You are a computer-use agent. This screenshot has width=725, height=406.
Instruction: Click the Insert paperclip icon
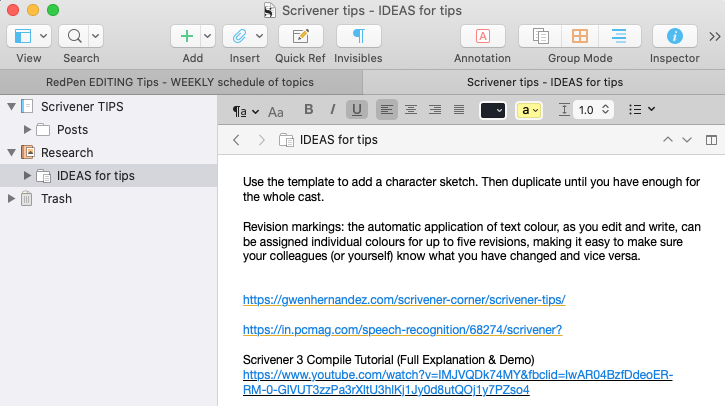point(239,36)
